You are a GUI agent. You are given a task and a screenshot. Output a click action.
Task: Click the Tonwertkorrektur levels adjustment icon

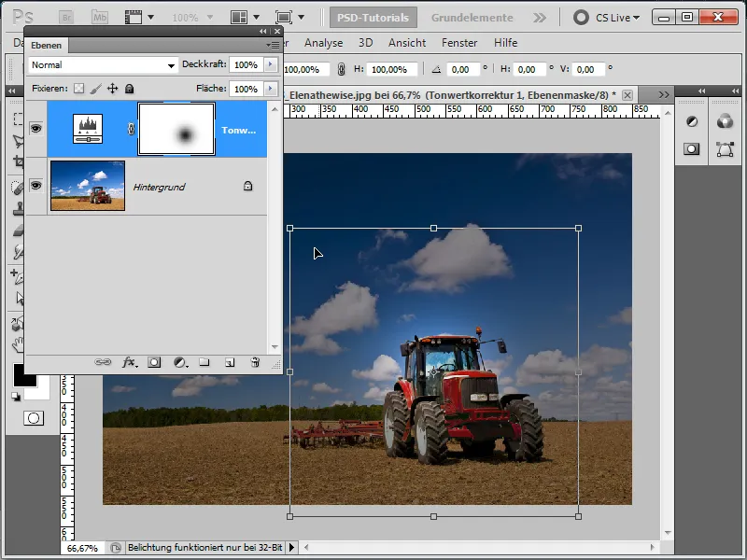coord(88,129)
